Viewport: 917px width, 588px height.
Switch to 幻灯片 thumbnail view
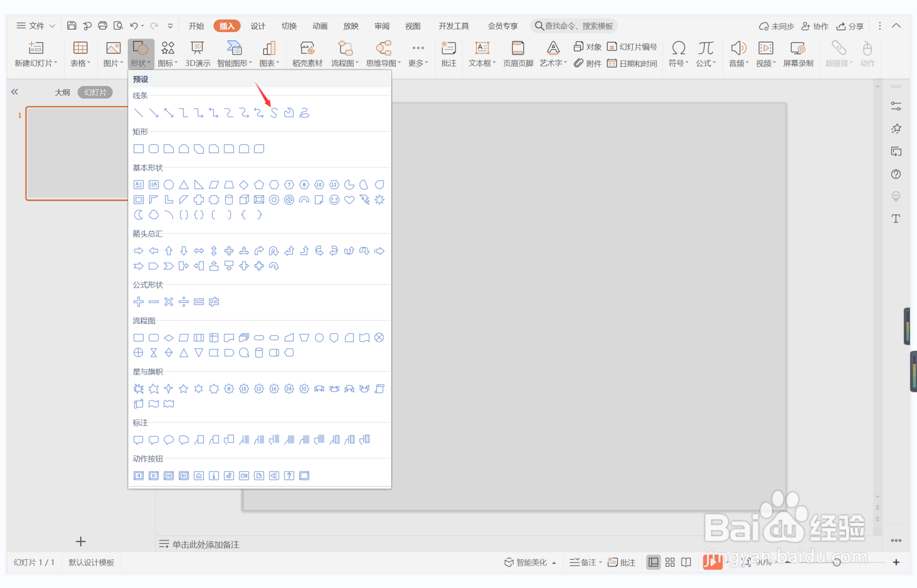tap(95, 92)
